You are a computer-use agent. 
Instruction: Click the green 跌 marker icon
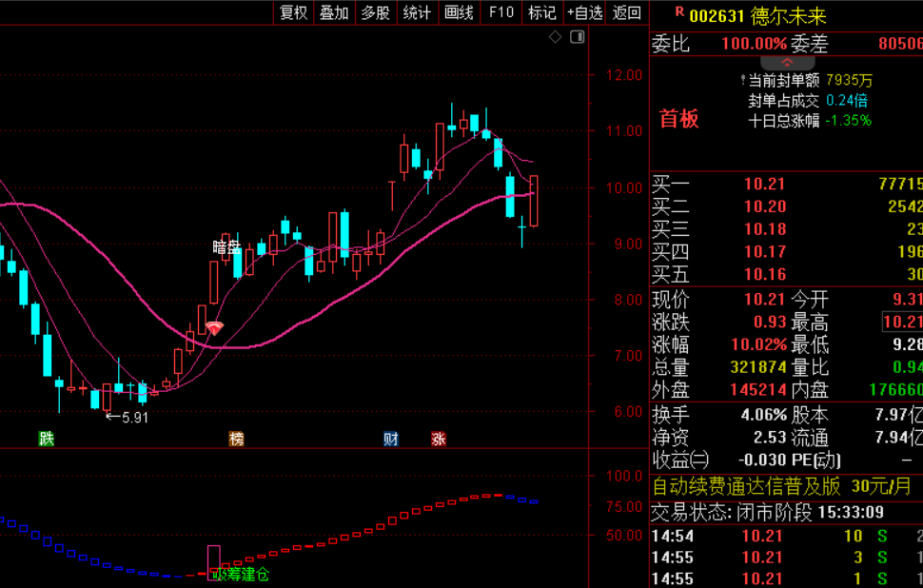[46, 439]
